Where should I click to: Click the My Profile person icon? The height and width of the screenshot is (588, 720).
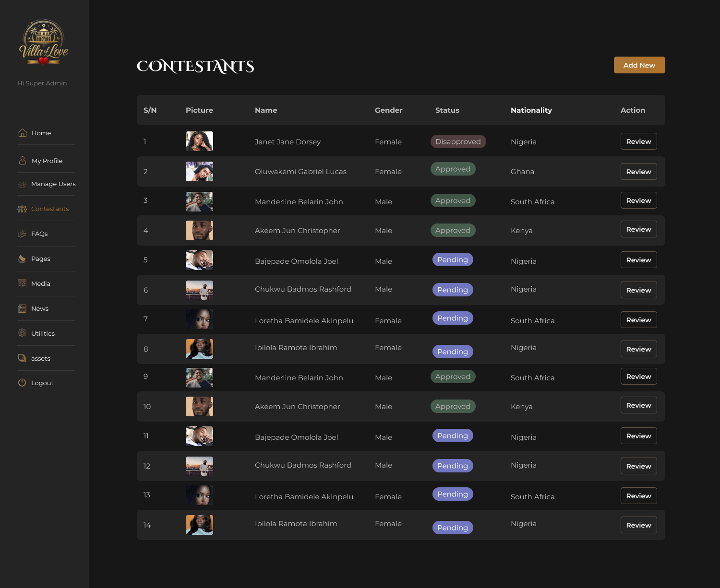tap(22, 161)
